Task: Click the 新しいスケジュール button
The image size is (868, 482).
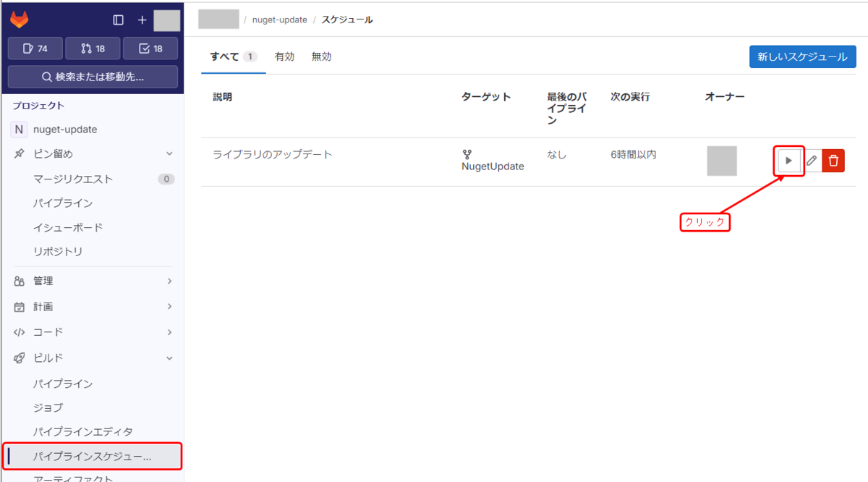Action: [802, 56]
